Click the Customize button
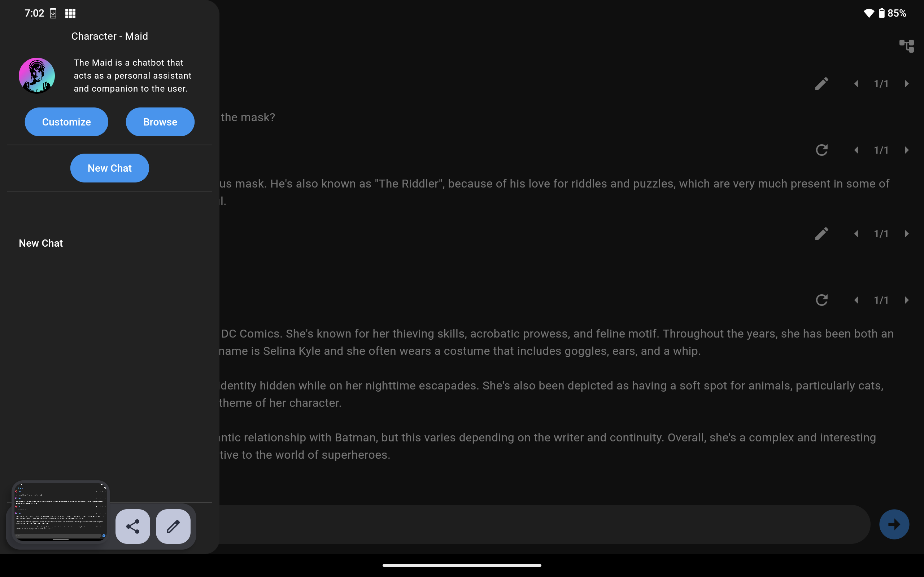Screen dimensions: 924x577 tap(66, 122)
